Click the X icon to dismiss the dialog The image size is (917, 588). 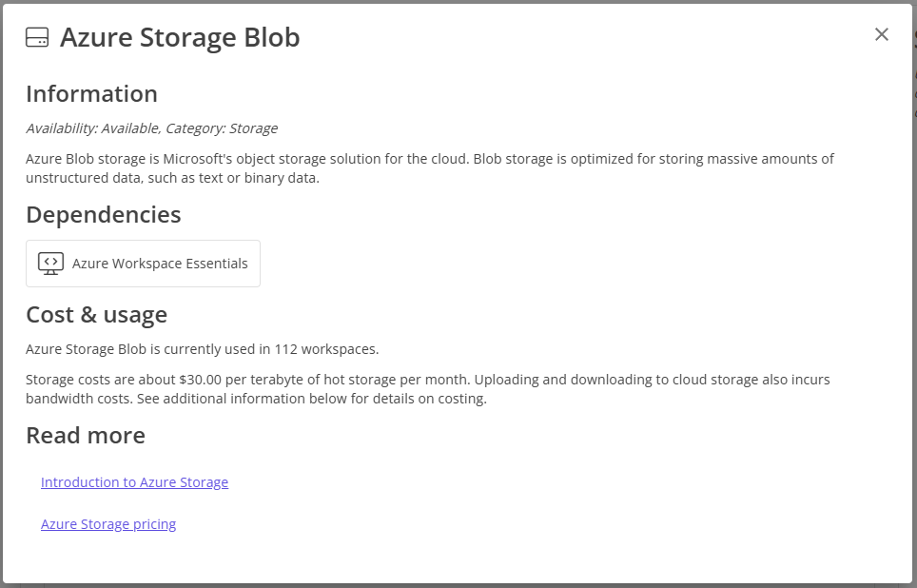pyautogui.click(x=881, y=33)
